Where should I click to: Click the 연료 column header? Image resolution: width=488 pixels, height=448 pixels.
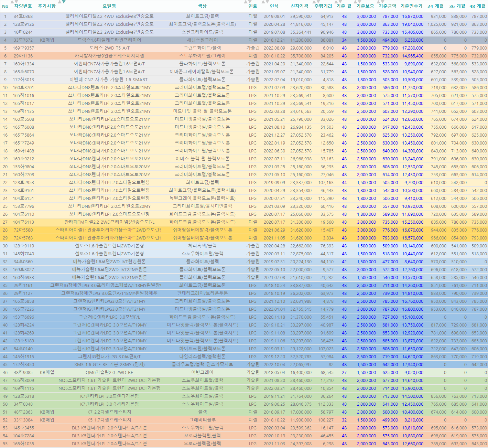click(253, 6)
